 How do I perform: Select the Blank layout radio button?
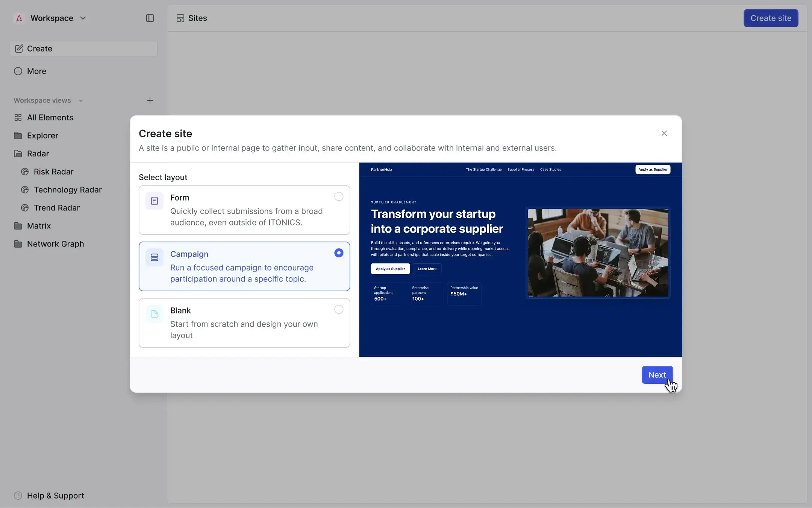coord(338,309)
